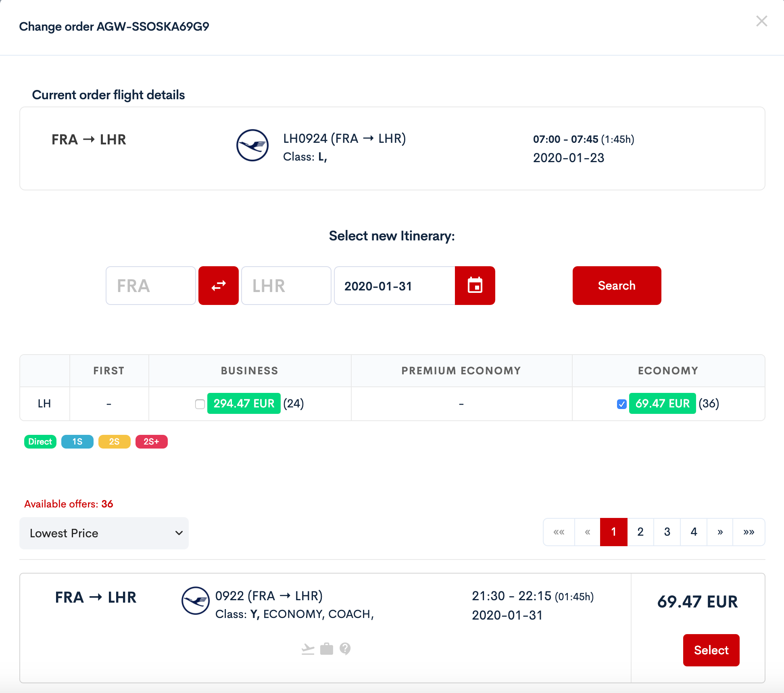The width and height of the screenshot is (784, 693).
Task: Click the 294.47 EUR Business price badge
Action: coord(244,403)
